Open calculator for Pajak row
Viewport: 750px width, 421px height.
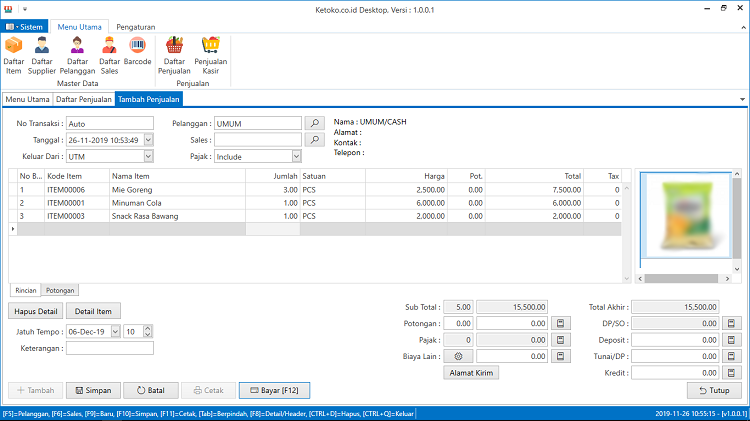561,340
